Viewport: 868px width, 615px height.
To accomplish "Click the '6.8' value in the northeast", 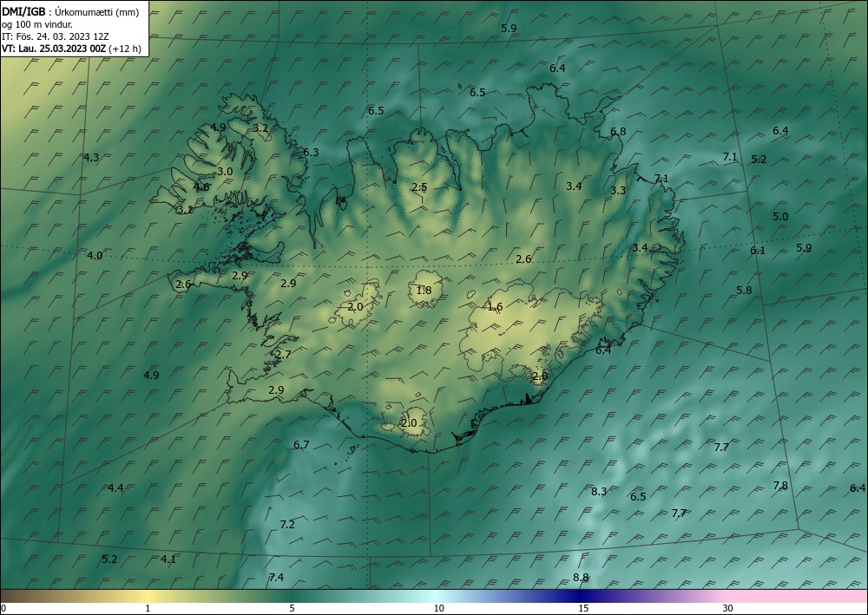I will click(618, 132).
